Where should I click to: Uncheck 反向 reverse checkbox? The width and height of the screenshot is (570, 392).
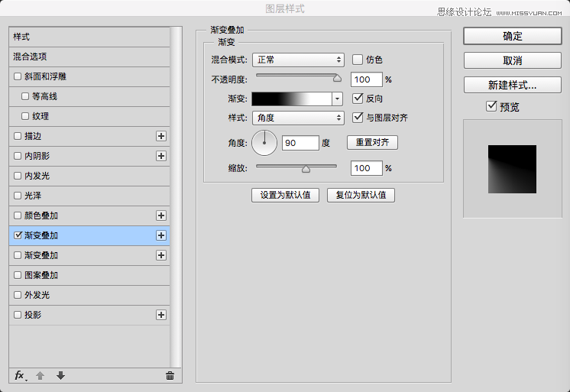(x=358, y=98)
